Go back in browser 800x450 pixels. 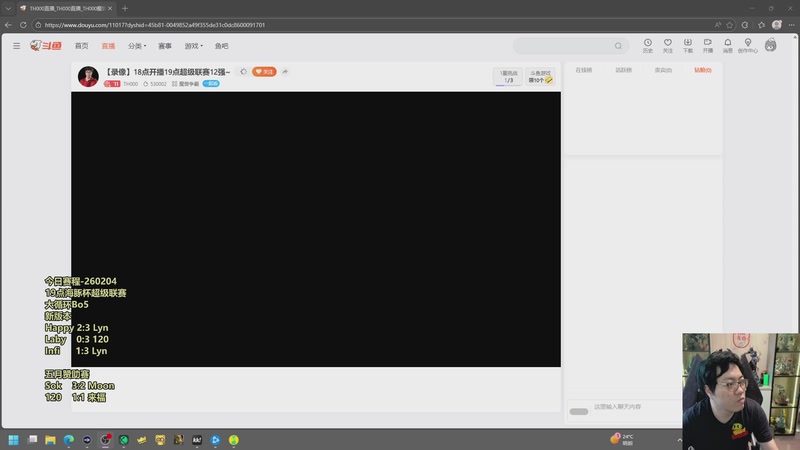8,24
